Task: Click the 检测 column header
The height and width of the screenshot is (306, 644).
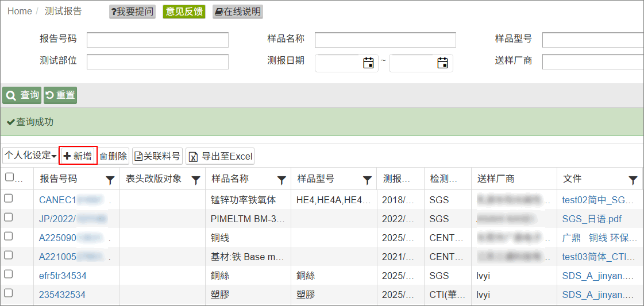Action: click(448, 179)
